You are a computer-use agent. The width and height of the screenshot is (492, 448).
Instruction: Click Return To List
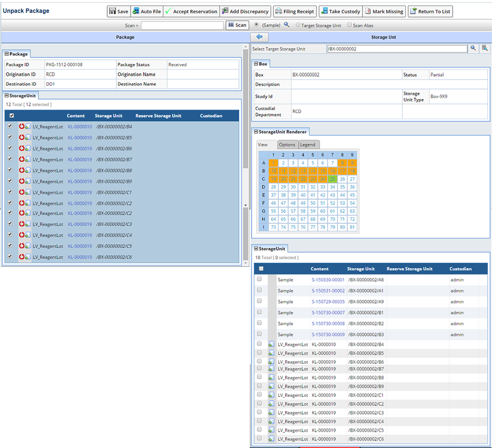tap(430, 12)
